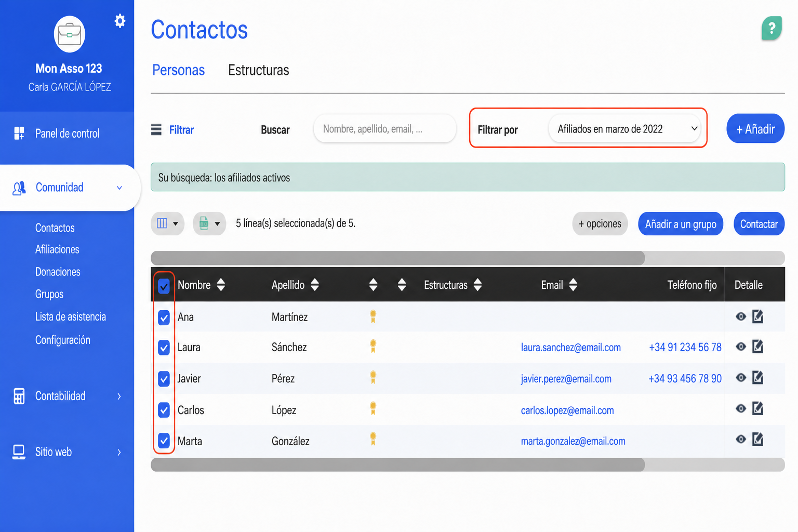Sort table by Email column arrows

click(573, 285)
